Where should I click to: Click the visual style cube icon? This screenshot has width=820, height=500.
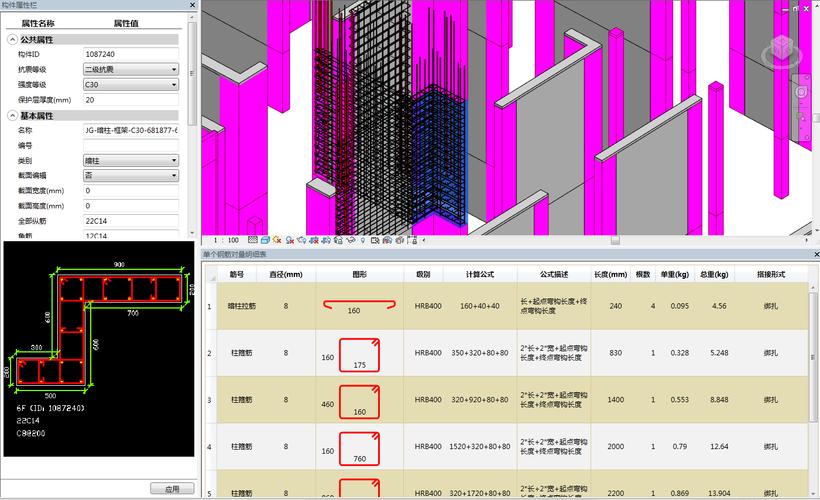(263, 240)
